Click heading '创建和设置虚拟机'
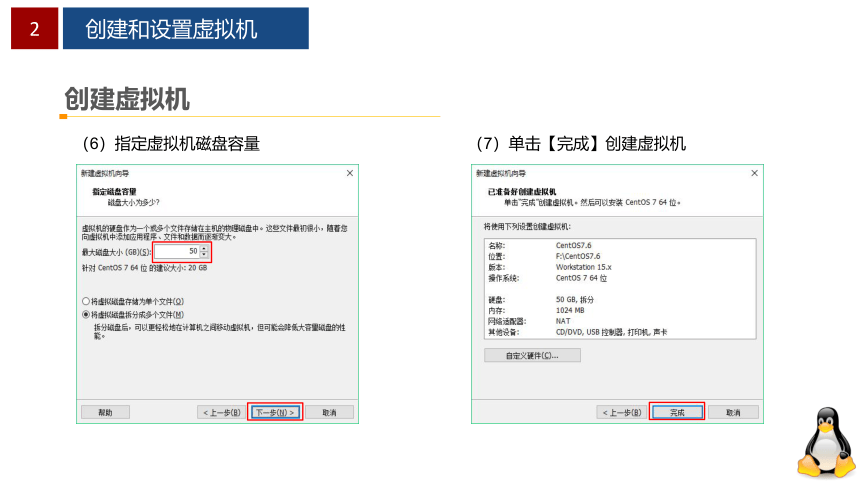The image size is (860, 484). pos(171,29)
